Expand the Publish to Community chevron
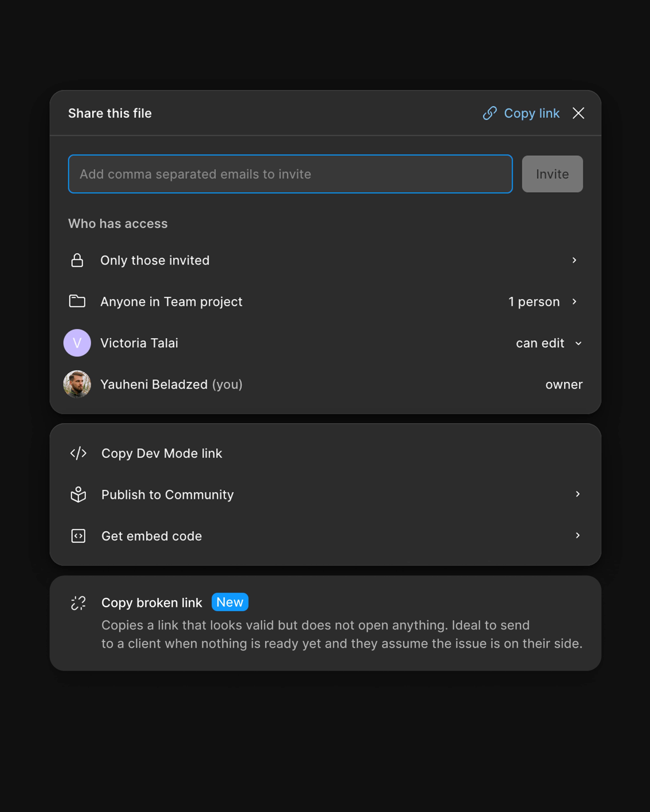650x812 pixels. pyautogui.click(x=578, y=494)
